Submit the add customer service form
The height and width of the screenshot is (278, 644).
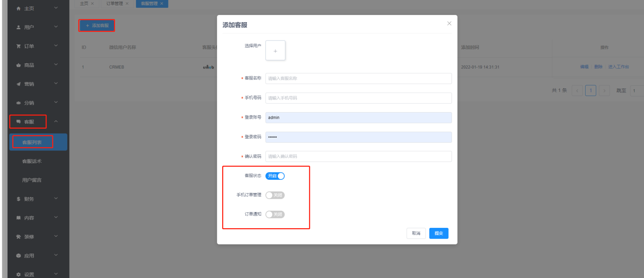point(439,233)
